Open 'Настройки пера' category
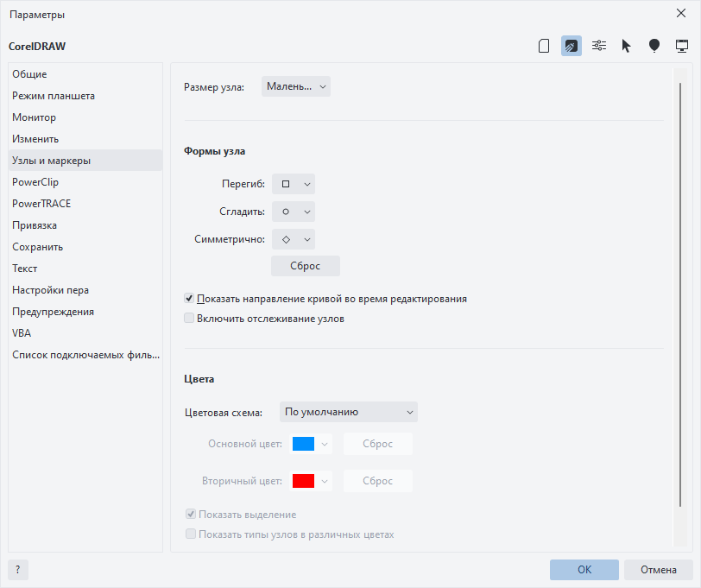This screenshot has height=588, width=701. 85,290
